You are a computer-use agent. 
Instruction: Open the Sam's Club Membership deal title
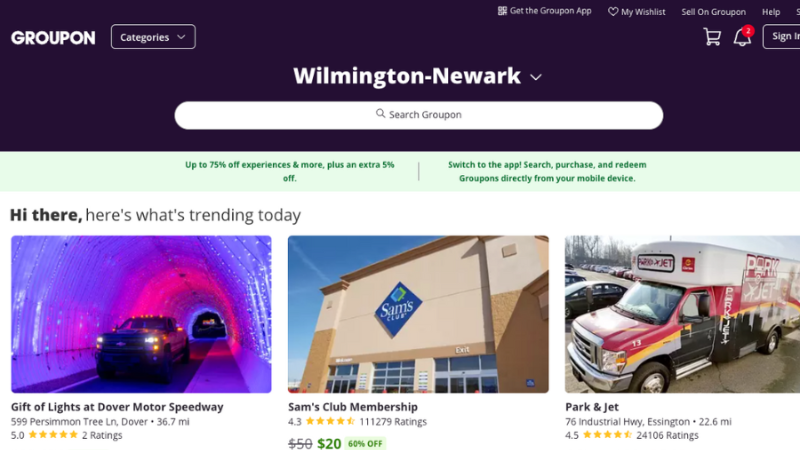(353, 407)
